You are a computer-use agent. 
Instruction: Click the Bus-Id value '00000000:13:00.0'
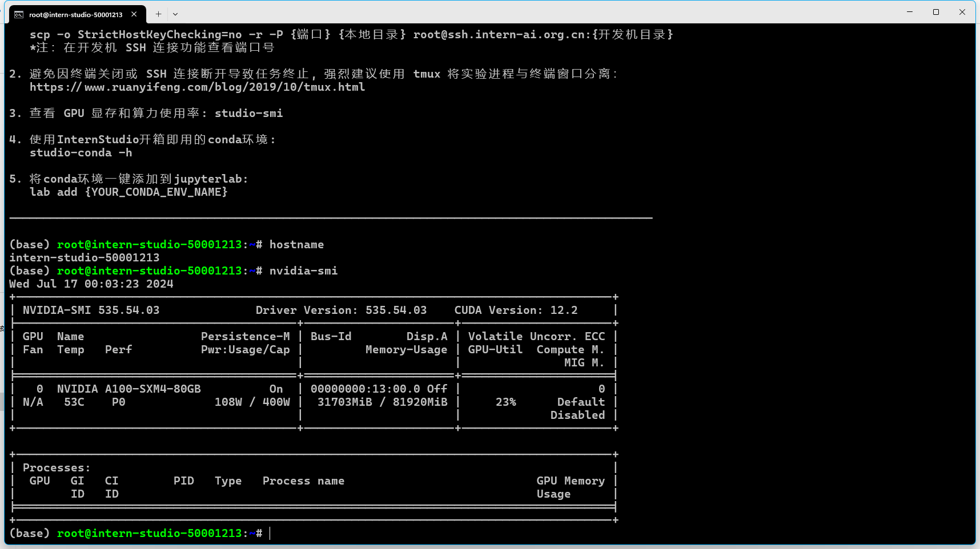[x=366, y=389]
